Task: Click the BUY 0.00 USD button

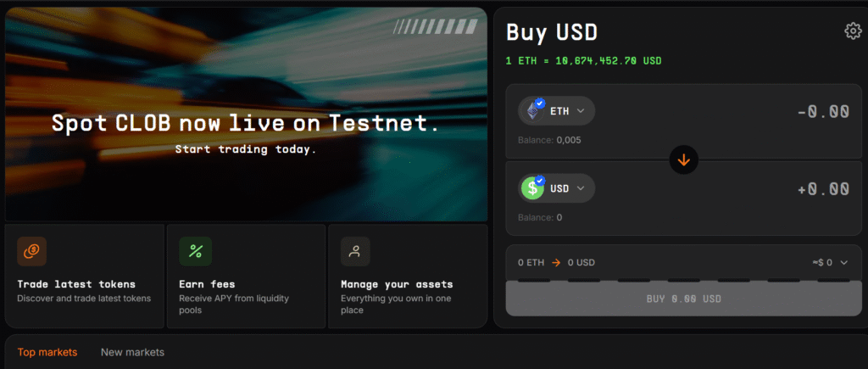Action: (684, 299)
